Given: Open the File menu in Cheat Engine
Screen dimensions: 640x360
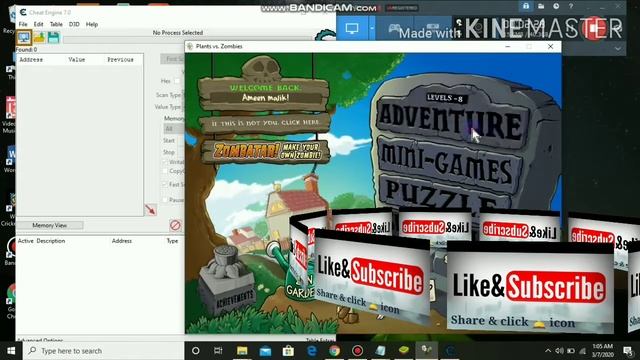Looking at the screenshot, I should (23, 24).
